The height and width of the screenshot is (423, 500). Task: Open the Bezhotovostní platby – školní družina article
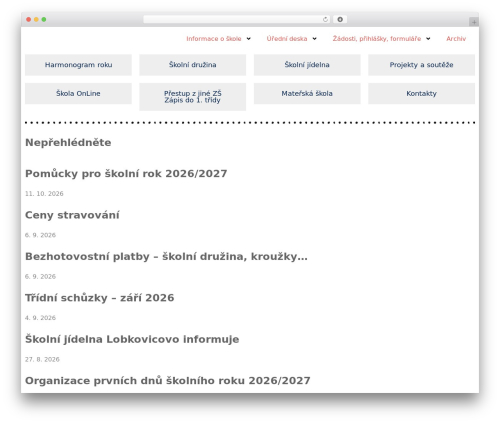[x=166, y=257]
